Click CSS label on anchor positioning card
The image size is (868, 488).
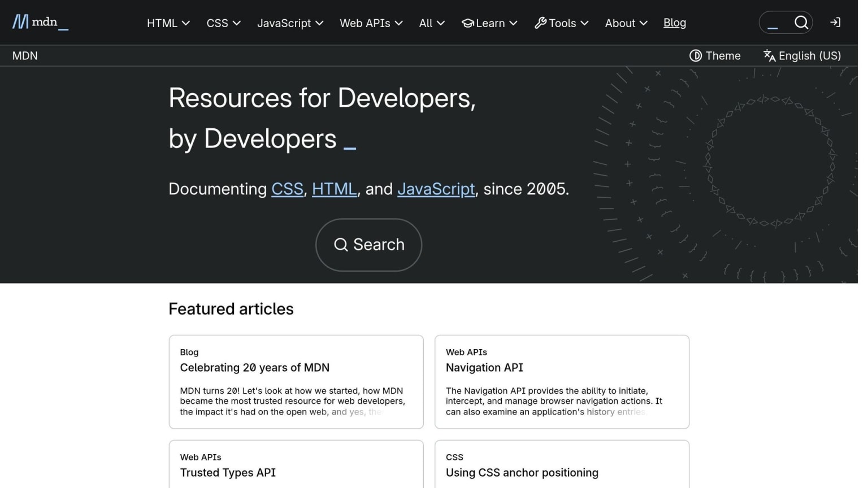coord(454,457)
